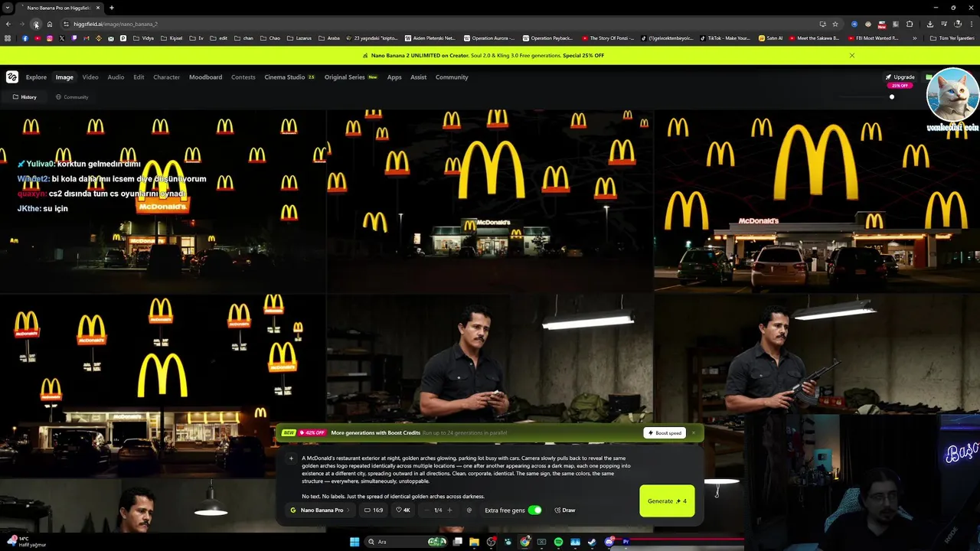Open a new browser tab
Image resolution: width=980 pixels, height=551 pixels.
[111, 8]
